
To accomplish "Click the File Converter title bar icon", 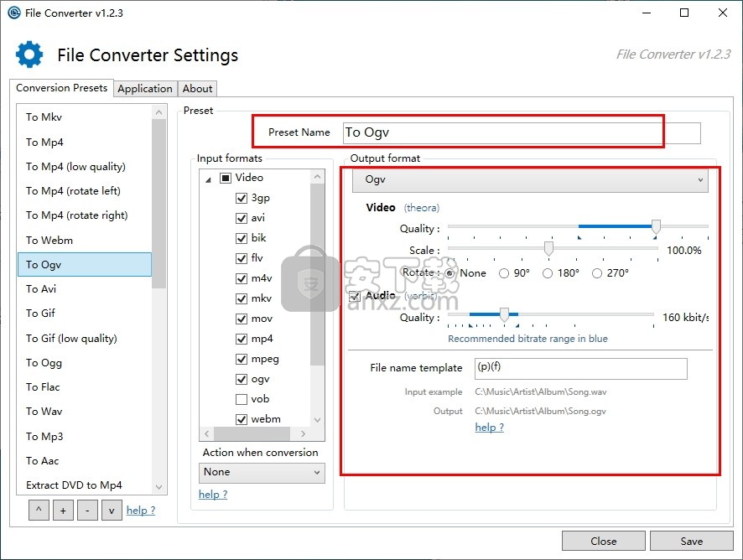I will click(13, 13).
